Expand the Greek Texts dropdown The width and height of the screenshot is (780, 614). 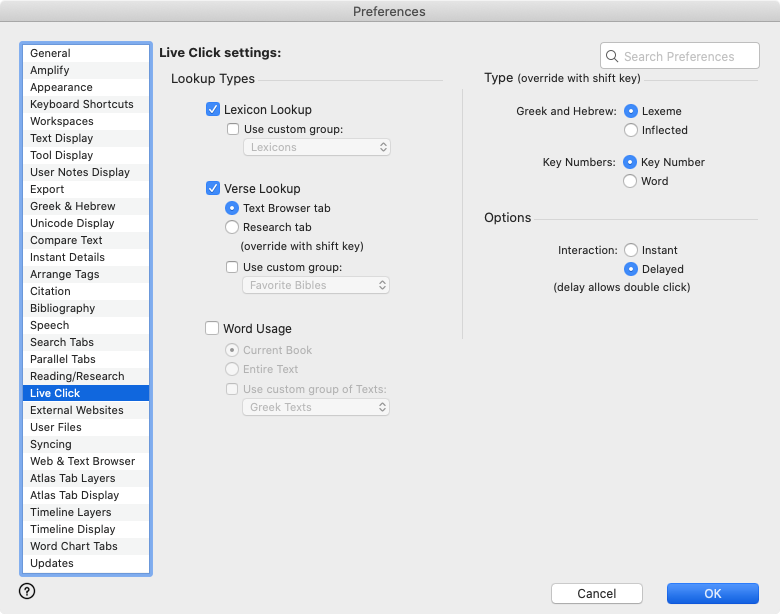(x=316, y=407)
